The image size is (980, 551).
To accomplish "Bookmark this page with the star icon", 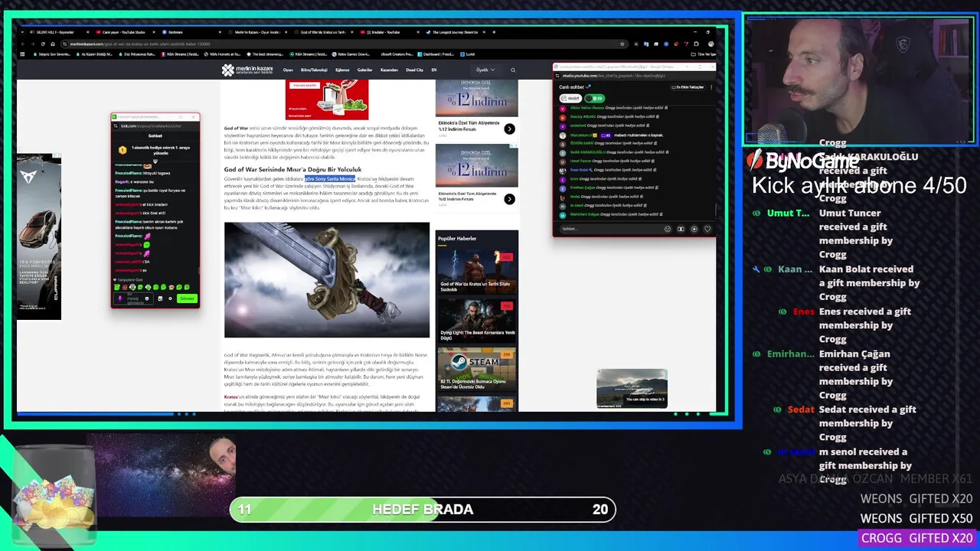I will coord(622,44).
